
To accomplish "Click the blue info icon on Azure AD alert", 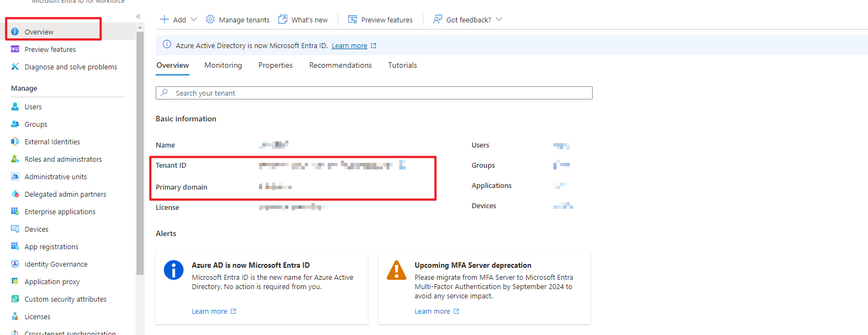I will click(174, 270).
